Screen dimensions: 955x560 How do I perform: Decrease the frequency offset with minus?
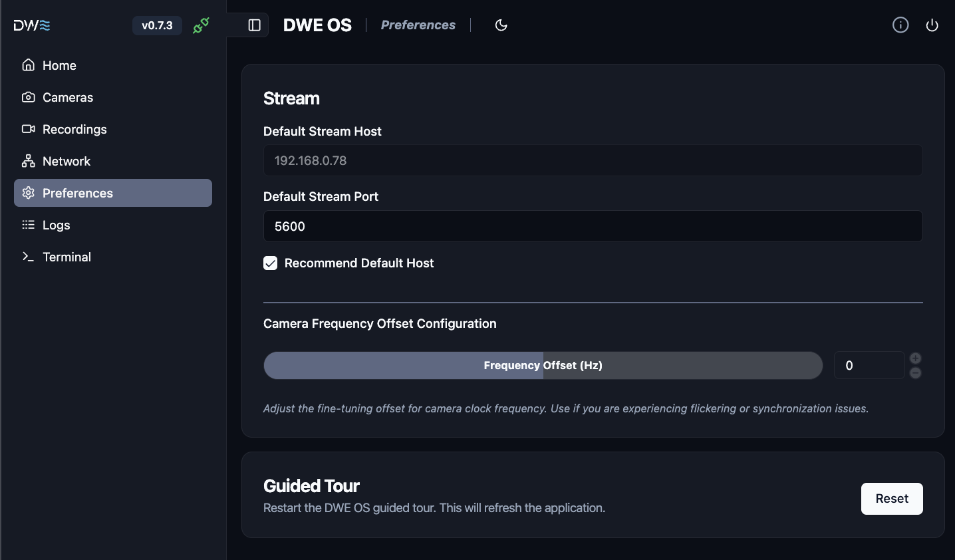pyautogui.click(x=916, y=373)
